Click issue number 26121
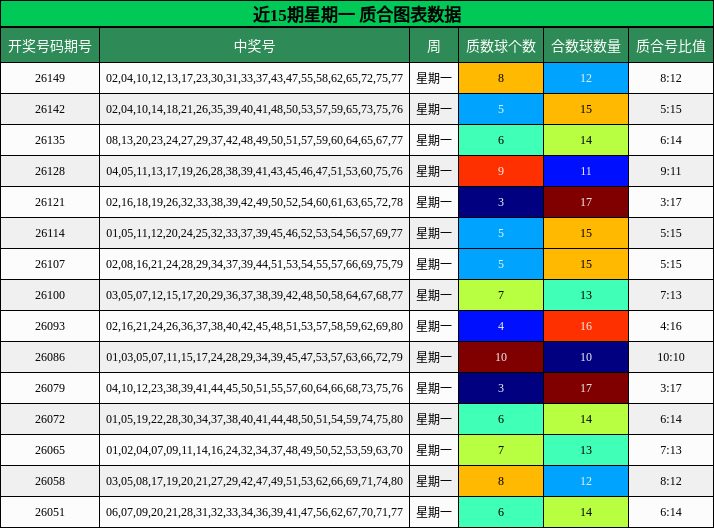 [50, 202]
